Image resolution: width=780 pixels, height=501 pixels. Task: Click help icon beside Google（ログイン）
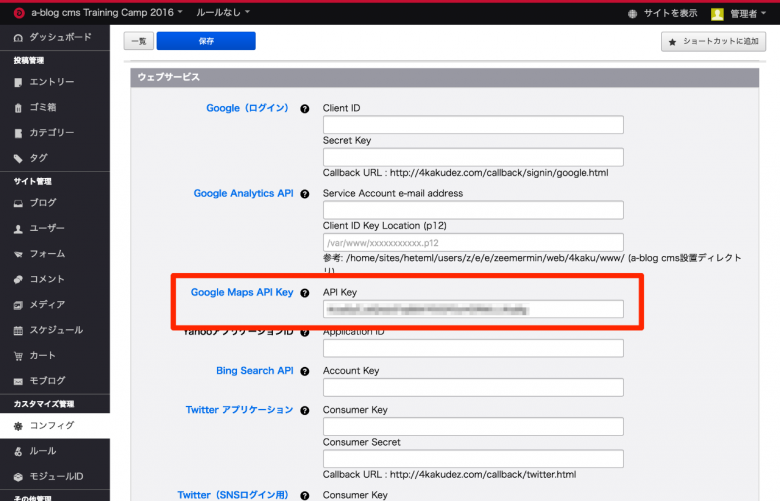pyautogui.click(x=304, y=108)
